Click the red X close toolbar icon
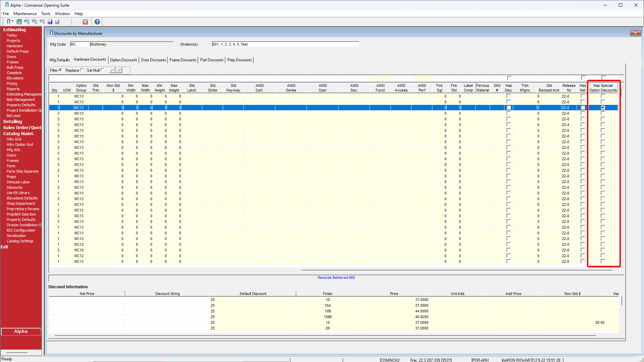Image resolution: width=644 pixels, height=362 pixels. pos(85,22)
